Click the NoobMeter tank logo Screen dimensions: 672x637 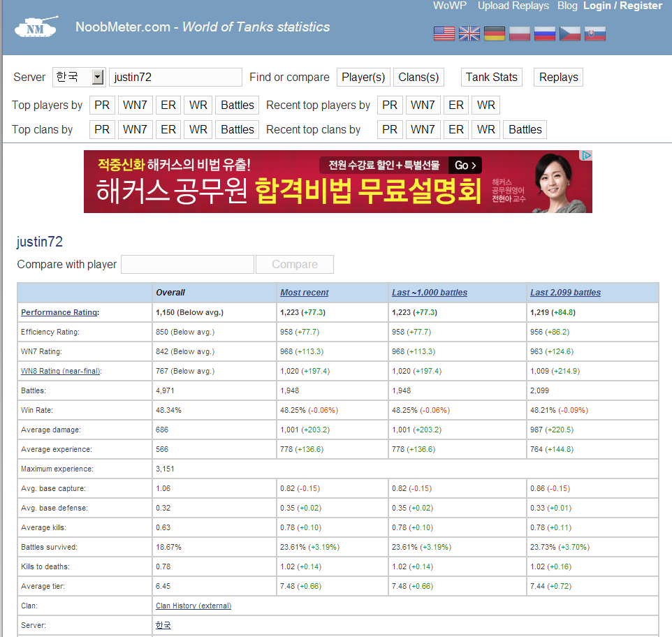(x=36, y=28)
